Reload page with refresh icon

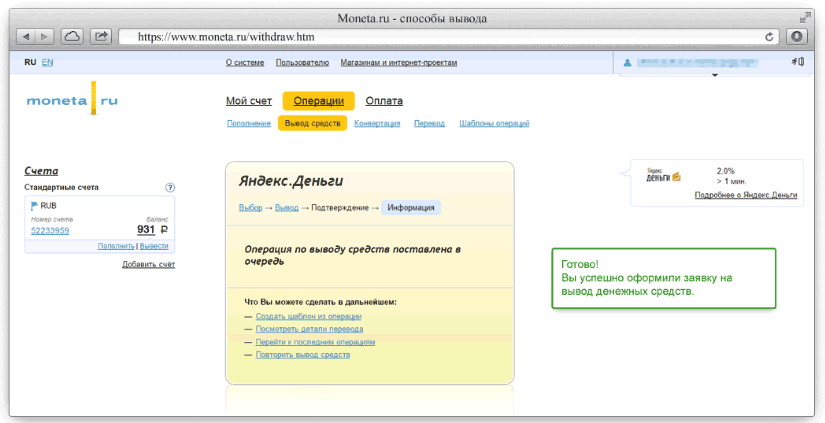pyautogui.click(x=769, y=37)
